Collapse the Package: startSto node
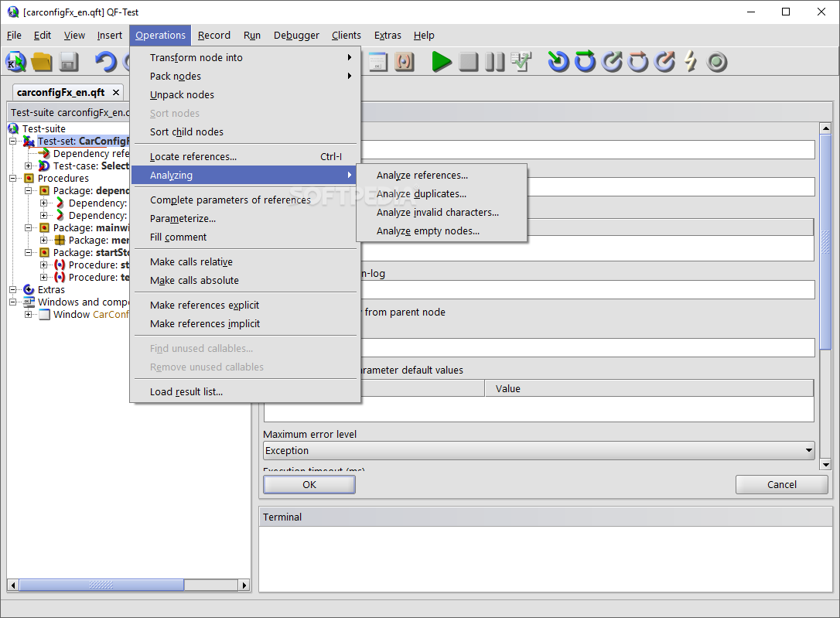 (29, 252)
